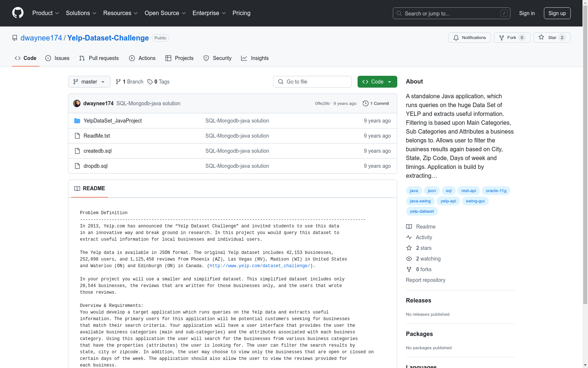Click the GitHub logo icon

18,13
